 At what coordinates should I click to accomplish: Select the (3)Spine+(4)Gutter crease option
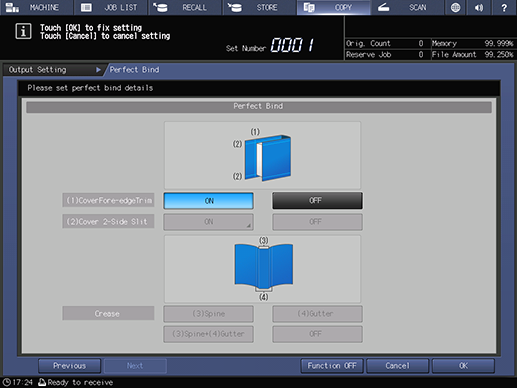209,334
